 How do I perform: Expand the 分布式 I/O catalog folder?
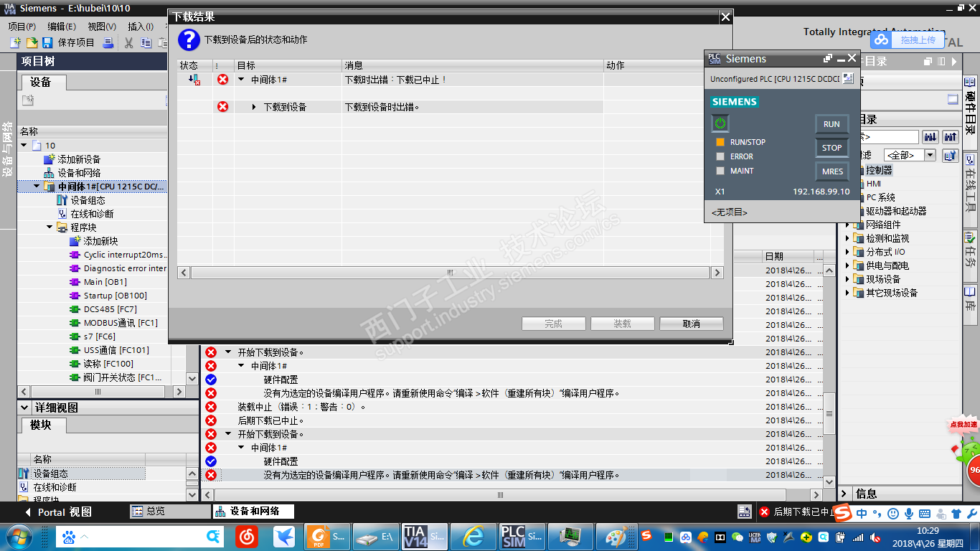coord(847,252)
